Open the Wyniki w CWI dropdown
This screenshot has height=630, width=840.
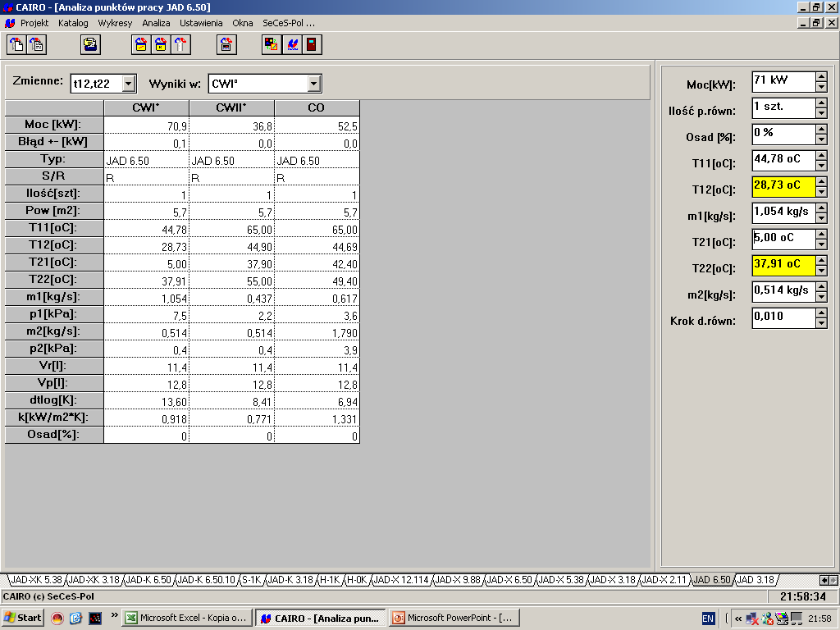coord(314,84)
